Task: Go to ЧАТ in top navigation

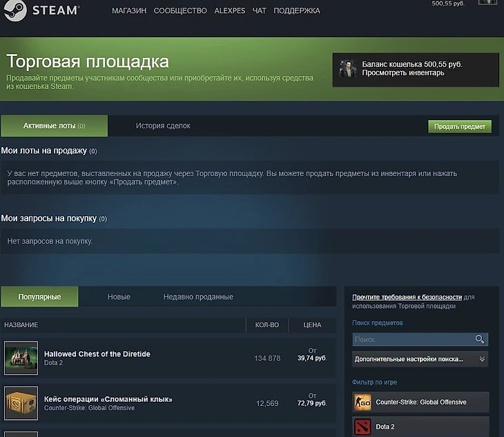Action: (259, 11)
